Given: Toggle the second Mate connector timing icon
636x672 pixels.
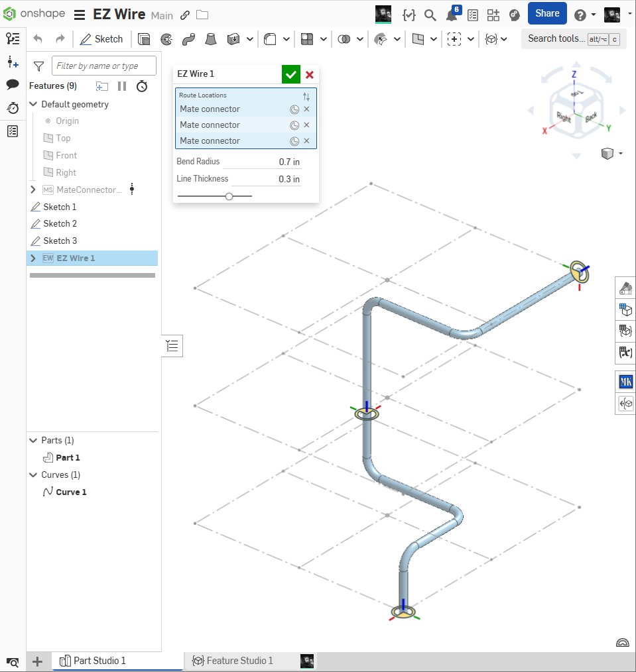Looking at the screenshot, I should point(294,125).
